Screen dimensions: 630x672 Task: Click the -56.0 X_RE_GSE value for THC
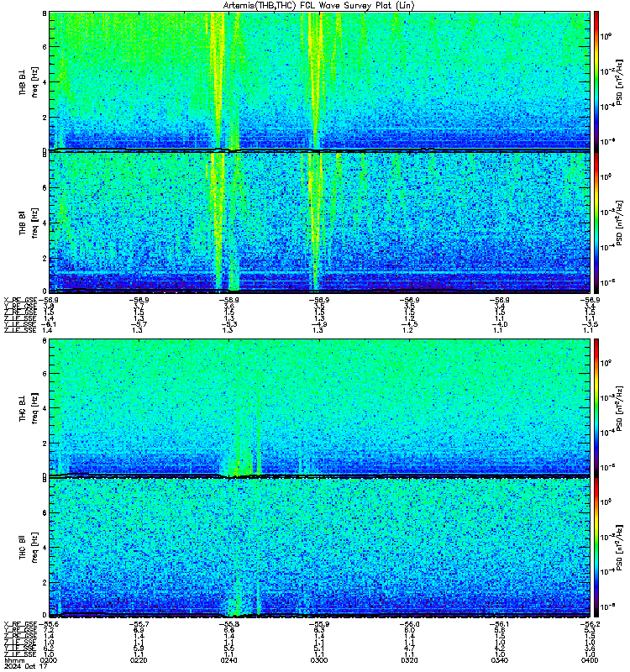point(409,624)
